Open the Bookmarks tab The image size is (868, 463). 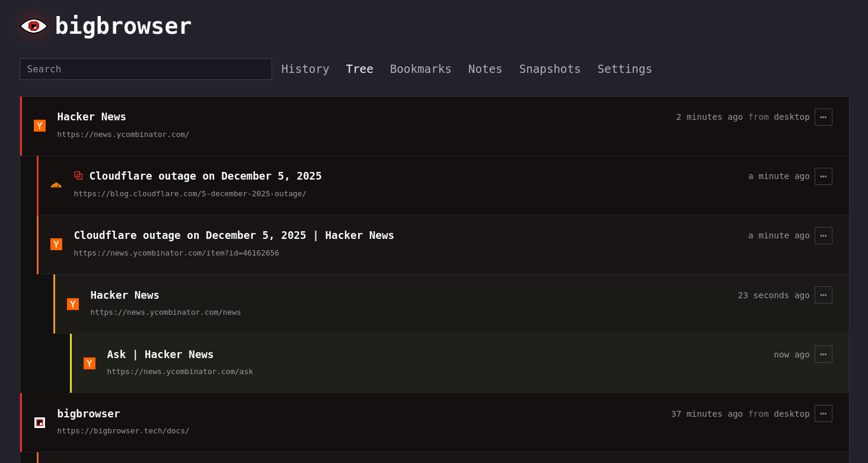[x=420, y=69]
